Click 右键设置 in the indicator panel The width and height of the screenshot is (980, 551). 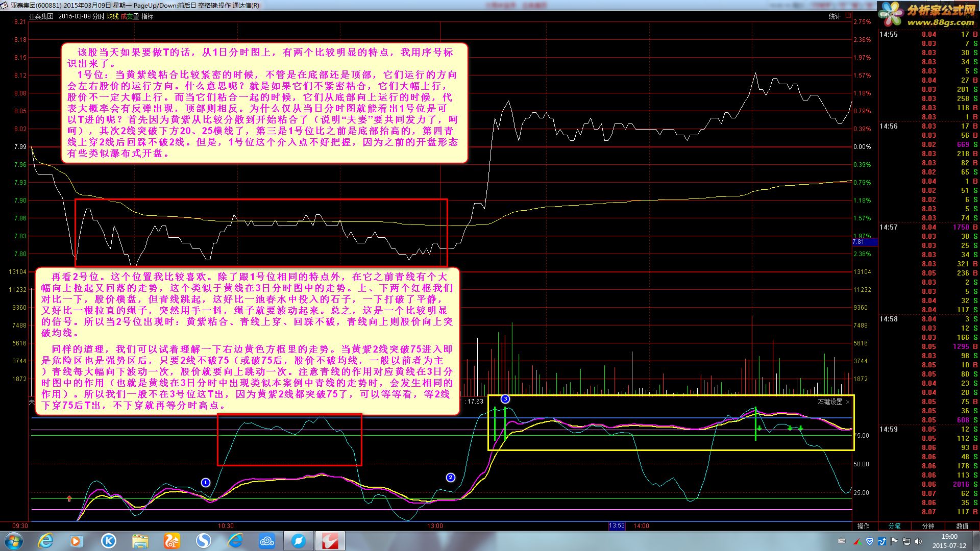click(x=830, y=402)
